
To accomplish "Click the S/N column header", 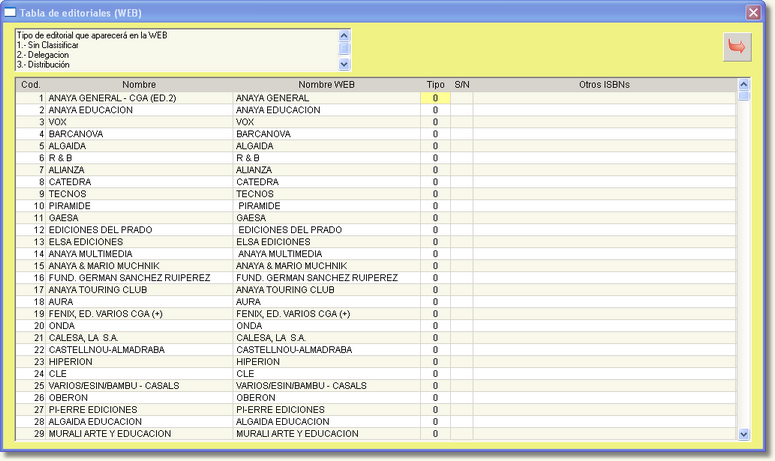I will click(x=462, y=84).
